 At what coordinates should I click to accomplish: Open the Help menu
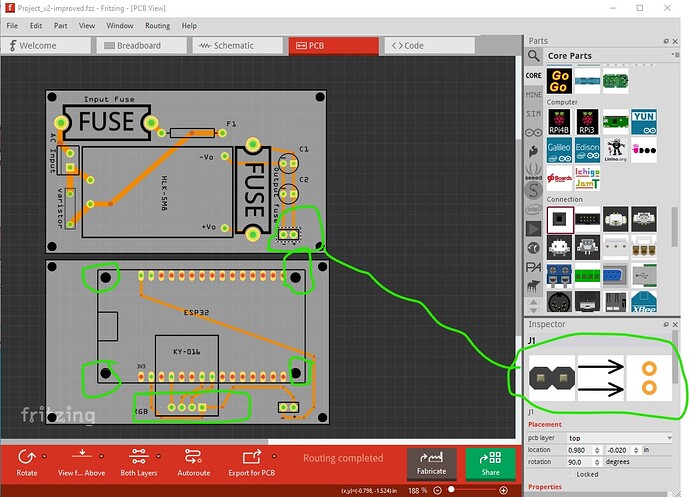pos(189,25)
